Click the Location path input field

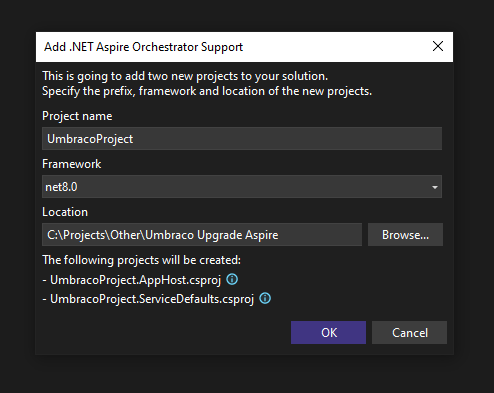[202, 235]
